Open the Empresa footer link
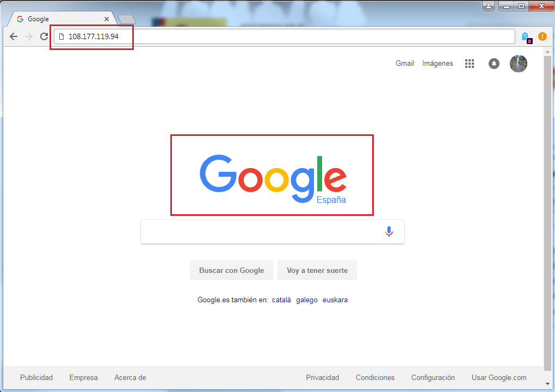Screen dimensions: 555x392 (x=84, y=377)
